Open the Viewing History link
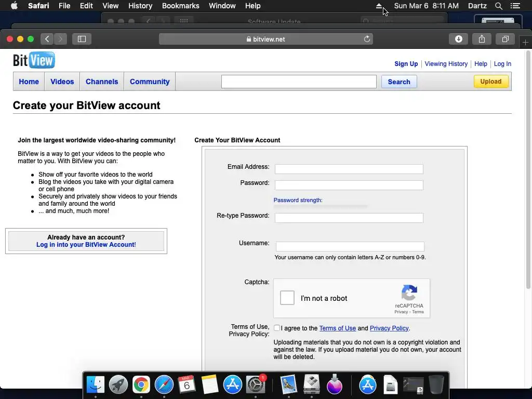The width and height of the screenshot is (532, 399). click(x=446, y=64)
